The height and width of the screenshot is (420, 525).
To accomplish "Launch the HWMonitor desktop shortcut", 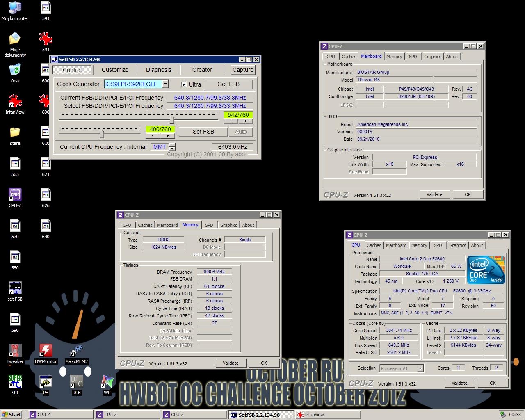I will coord(46,354).
